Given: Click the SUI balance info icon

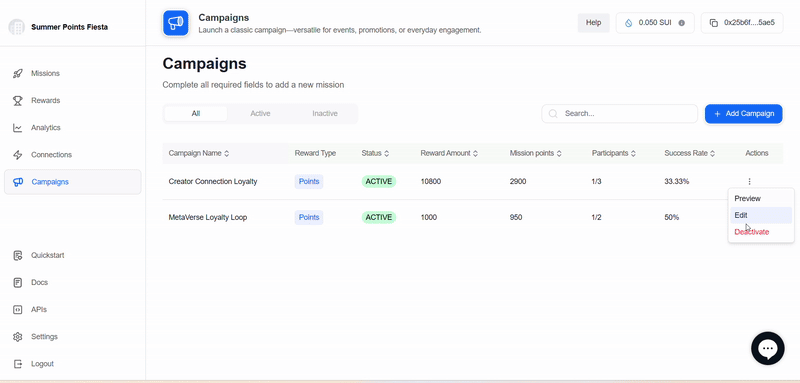Looking at the screenshot, I should [681, 23].
